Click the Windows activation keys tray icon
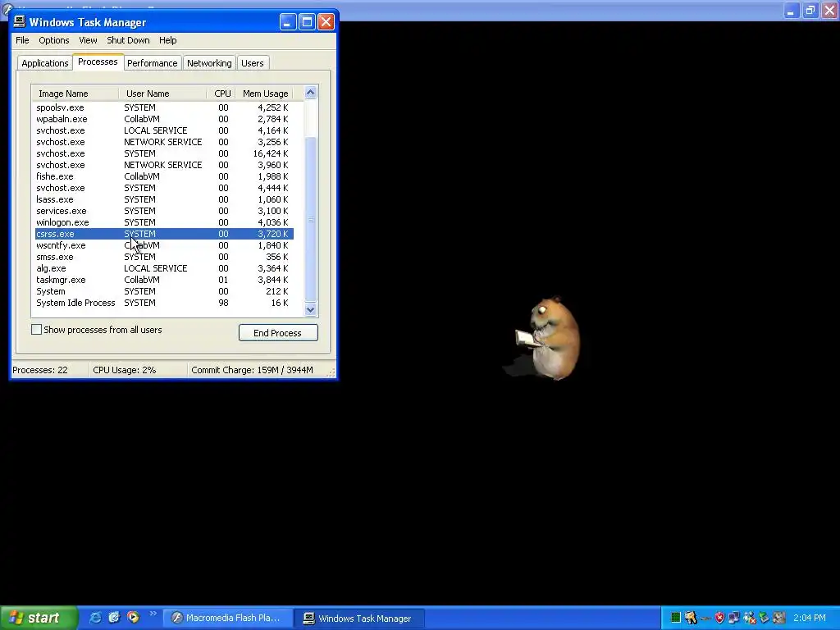 [691, 618]
